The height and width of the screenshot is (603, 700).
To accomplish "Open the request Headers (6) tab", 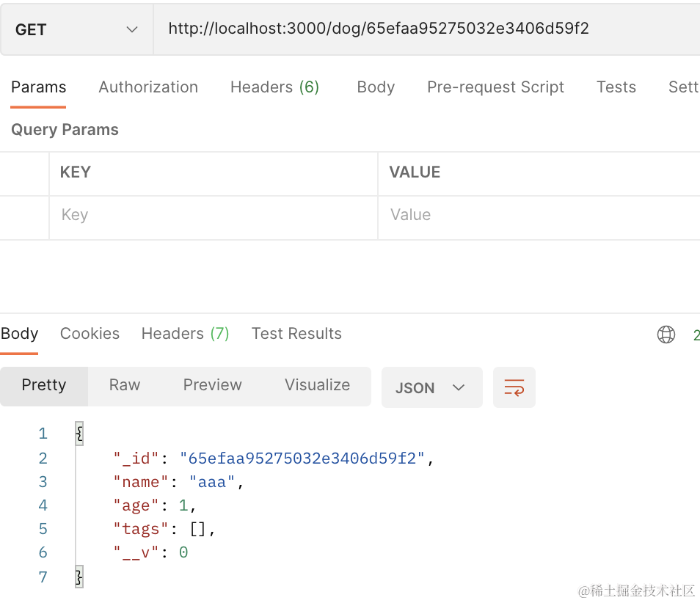I will pyautogui.click(x=274, y=87).
